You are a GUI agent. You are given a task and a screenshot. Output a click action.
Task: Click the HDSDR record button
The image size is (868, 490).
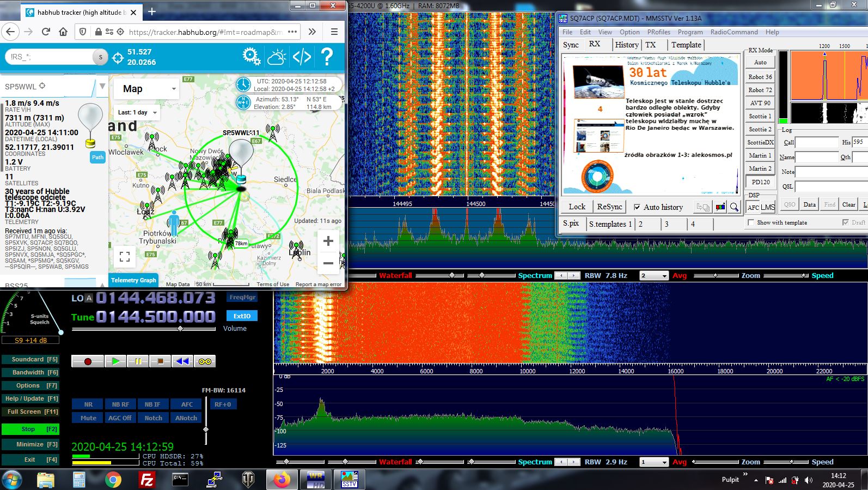[x=88, y=361]
